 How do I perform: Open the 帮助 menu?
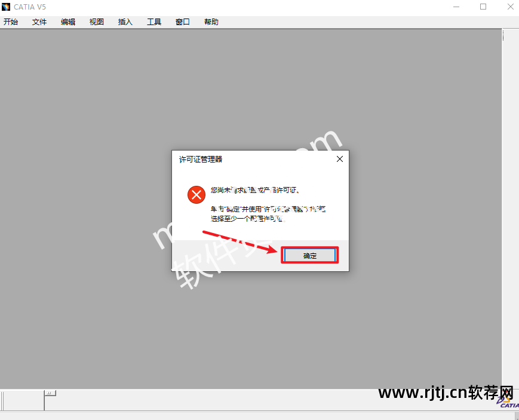211,22
